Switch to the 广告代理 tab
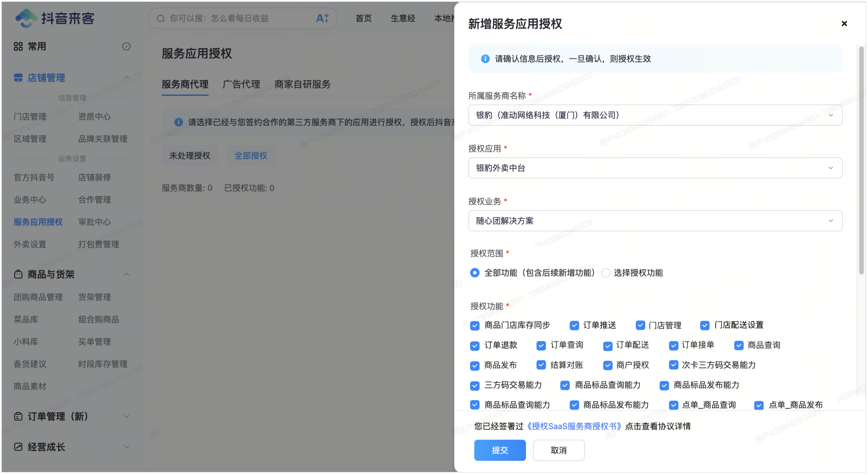The height and width of the screenshot is (475, 868). [x=241, y=85]
